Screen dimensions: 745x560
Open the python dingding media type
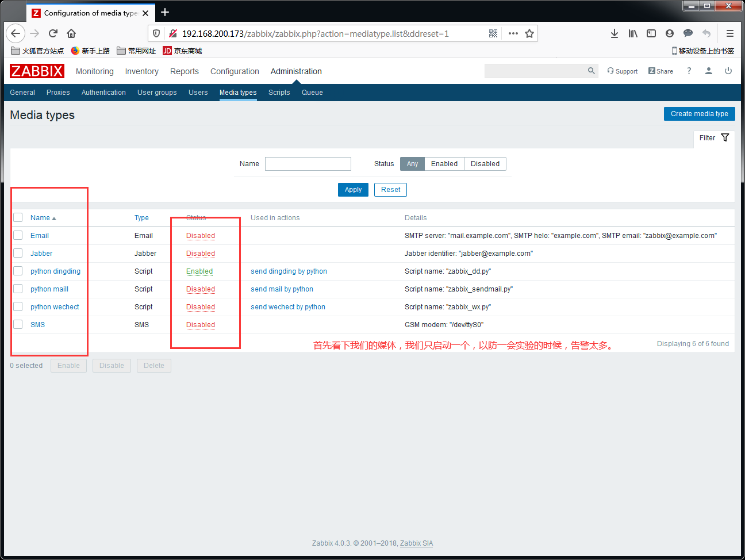click(55, 271)
